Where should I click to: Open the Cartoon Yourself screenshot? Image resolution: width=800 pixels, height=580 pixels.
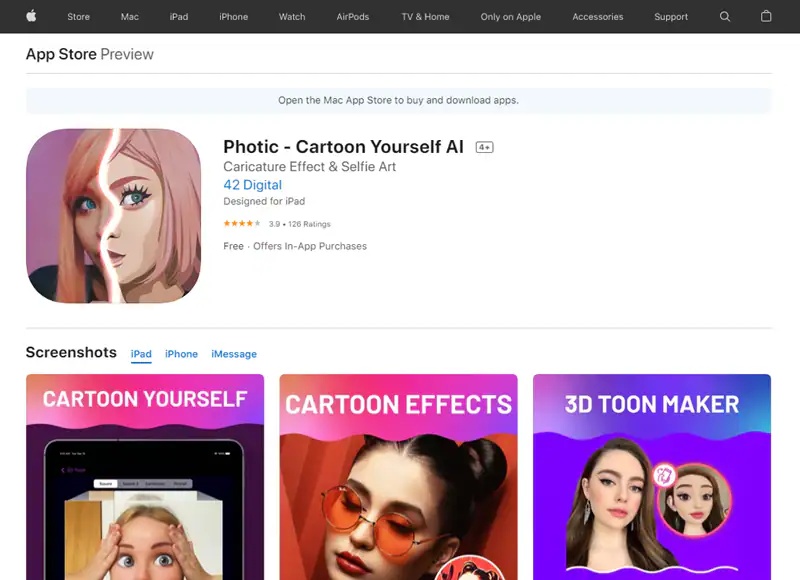click(x=145, y=477)
